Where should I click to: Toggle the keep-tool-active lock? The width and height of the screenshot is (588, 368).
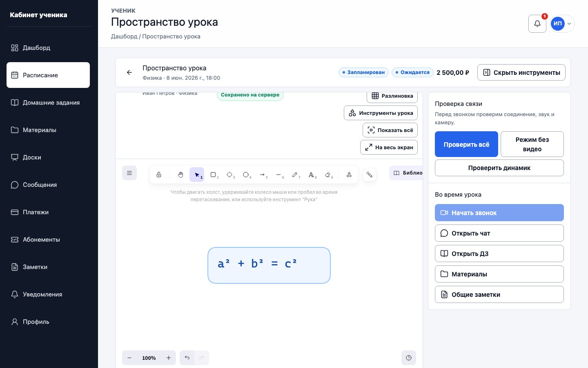point(159,175)
